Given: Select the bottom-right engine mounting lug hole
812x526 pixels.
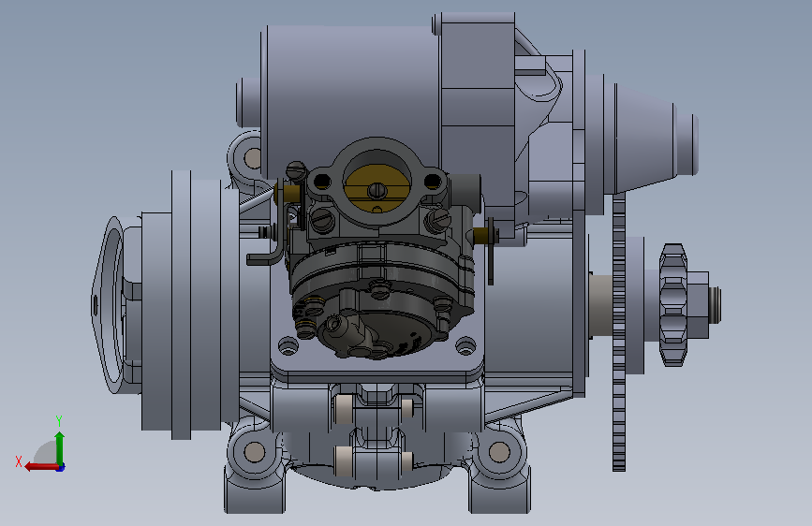Looking at the screenshot, I should 499,451.
